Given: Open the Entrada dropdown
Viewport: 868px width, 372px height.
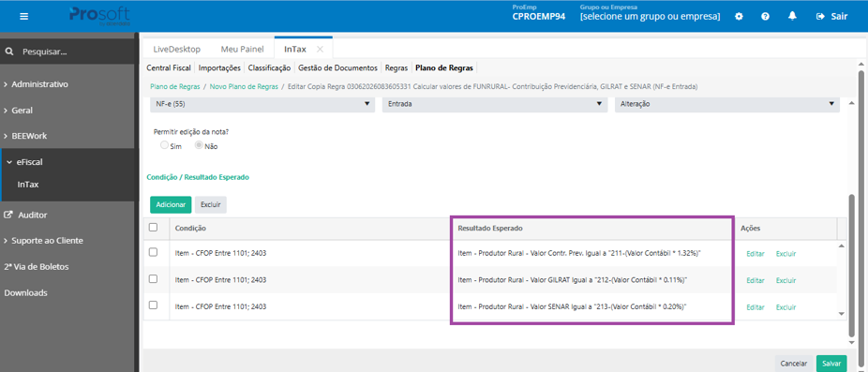Looking at the screenshot, I should point(494,103).
